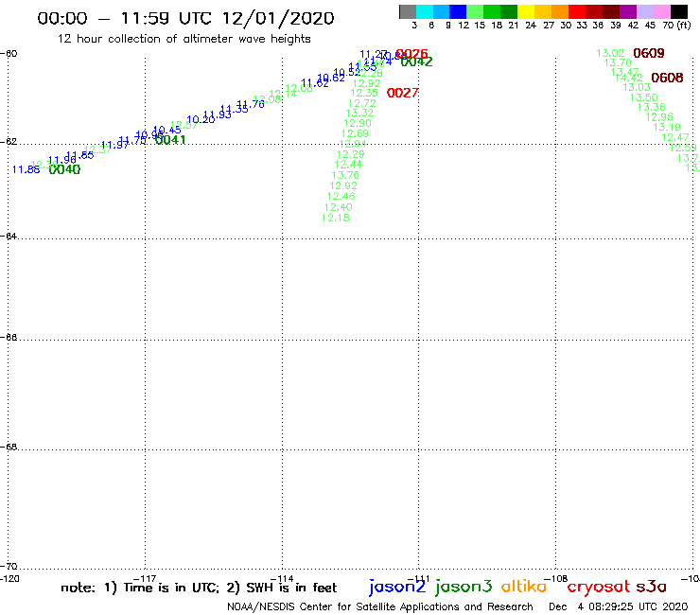Screen dimensions: 700x615
Task: Click the -117 longitude axis label
Action: [x=145, y=579]
